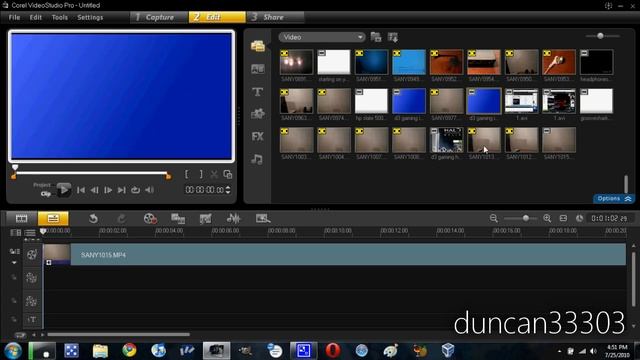
Task: Set the Mark-out bracket
Action: click(201, 174)
